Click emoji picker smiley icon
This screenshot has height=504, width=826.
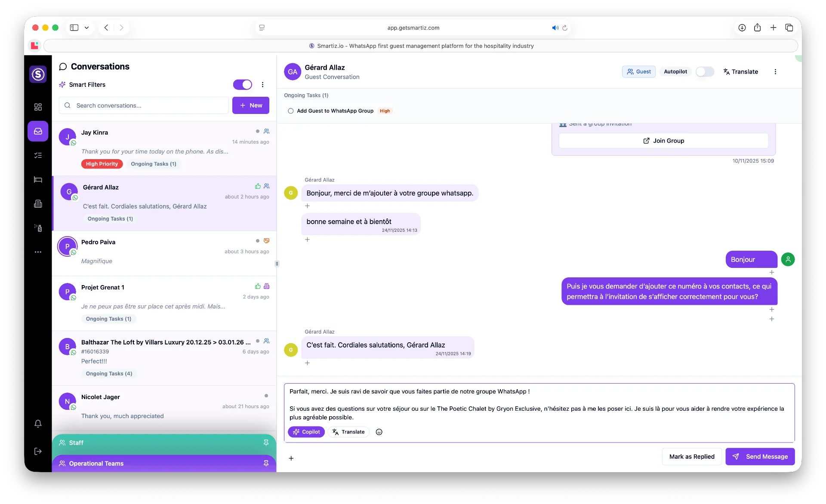tap(379, 432)
